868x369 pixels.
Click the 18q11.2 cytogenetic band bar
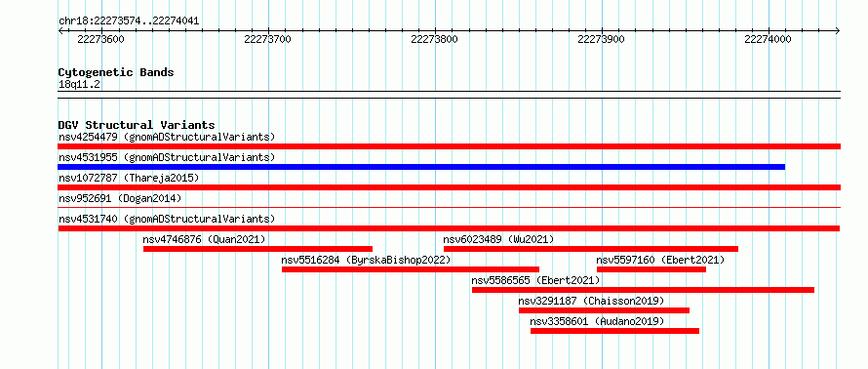pos(449,95)
